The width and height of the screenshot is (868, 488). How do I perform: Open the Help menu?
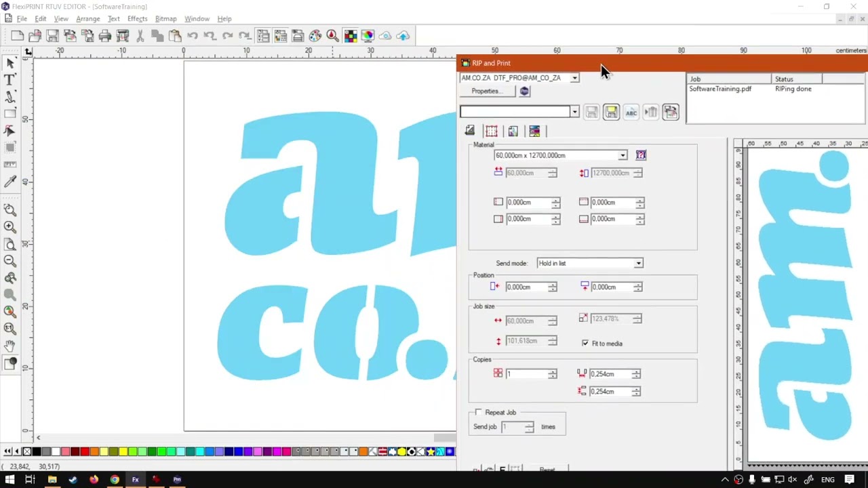click(224, 18)
